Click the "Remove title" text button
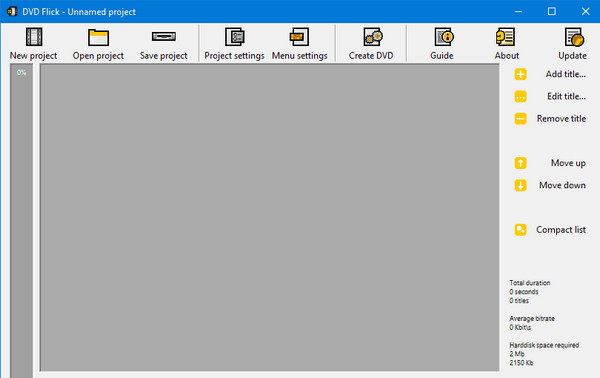The width and height of the screenshot is (600, 378). (x=561, y=119)
